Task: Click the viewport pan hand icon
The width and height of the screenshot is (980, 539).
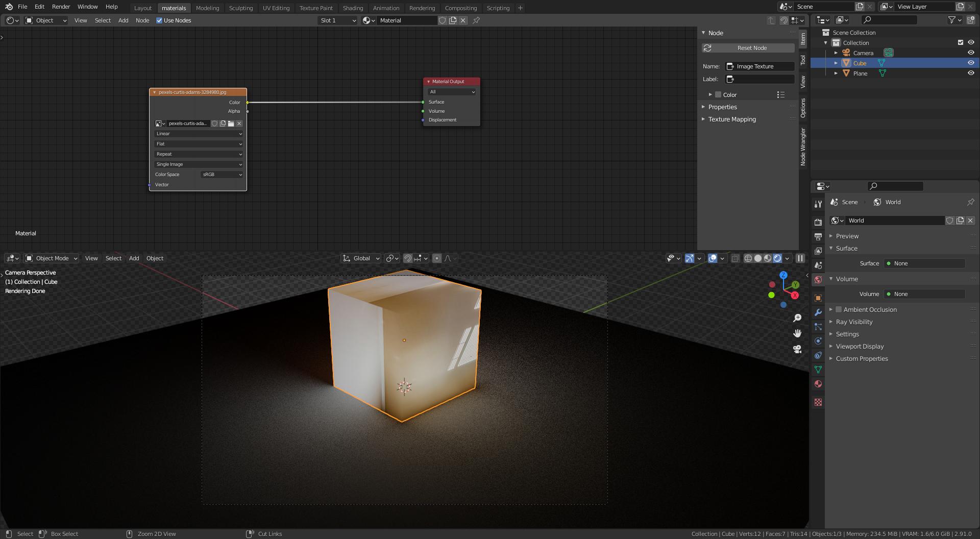Action: point(797,333)
